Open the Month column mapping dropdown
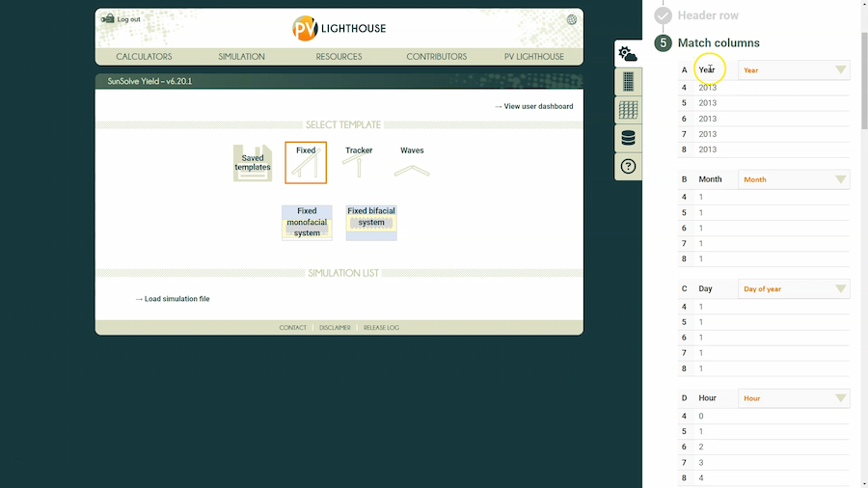The height and width of the screenshot is (488, 868). [x=794, y=179]
